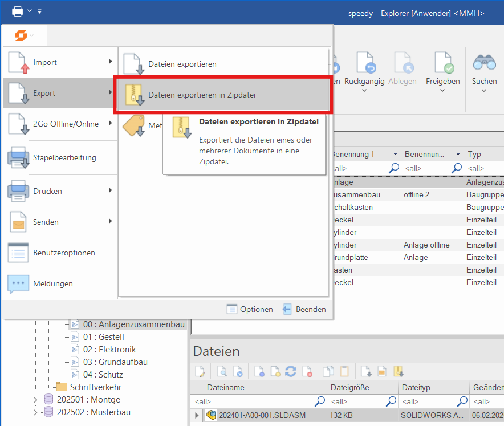Click the printer icon in the title bar
The image size is (504, 426).
pos(19,11)
